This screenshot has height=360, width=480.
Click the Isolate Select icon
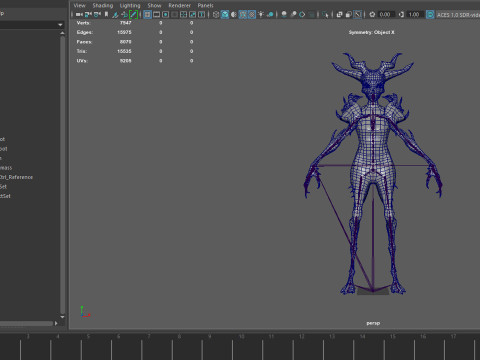[325, 14]
